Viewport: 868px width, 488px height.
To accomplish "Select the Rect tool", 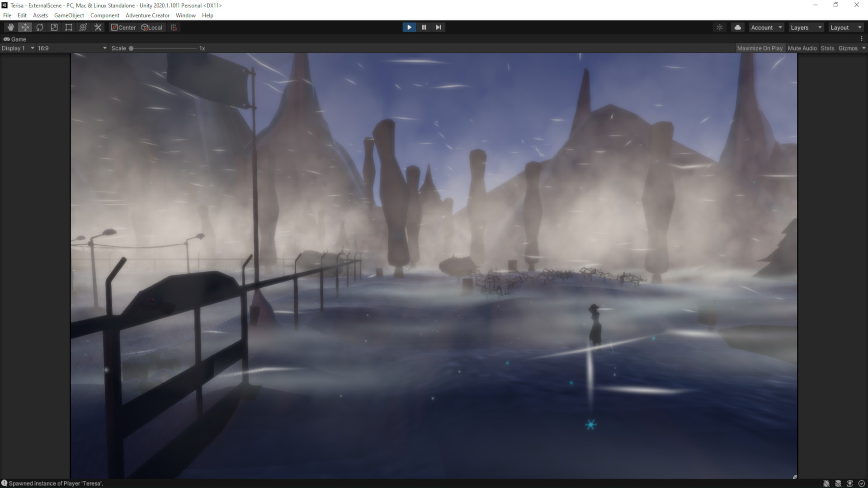I will 68,27.
